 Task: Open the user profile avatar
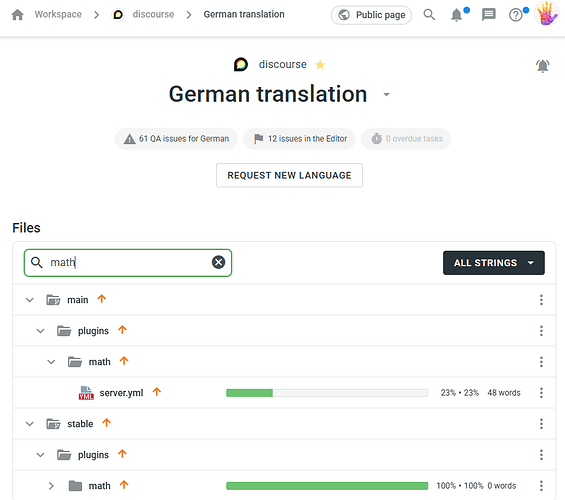tap(546, 14)
